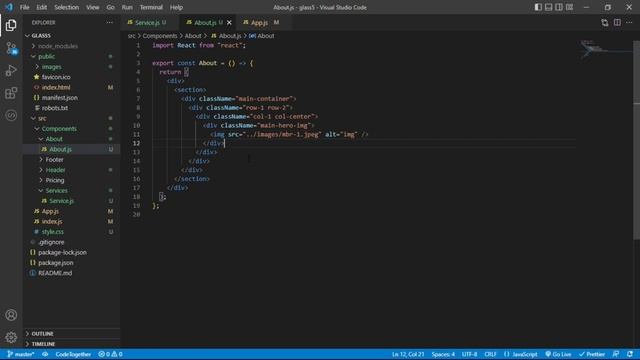Open the Edit menu

pyautogui.click(x=42, y=7)
